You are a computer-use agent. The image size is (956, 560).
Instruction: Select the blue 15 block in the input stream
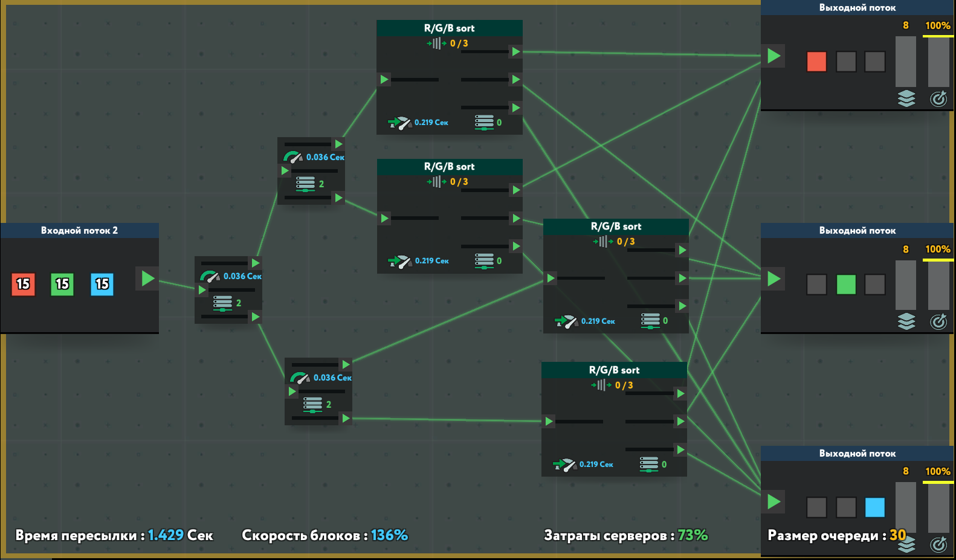pyautogui.click(x=102, y=284)
